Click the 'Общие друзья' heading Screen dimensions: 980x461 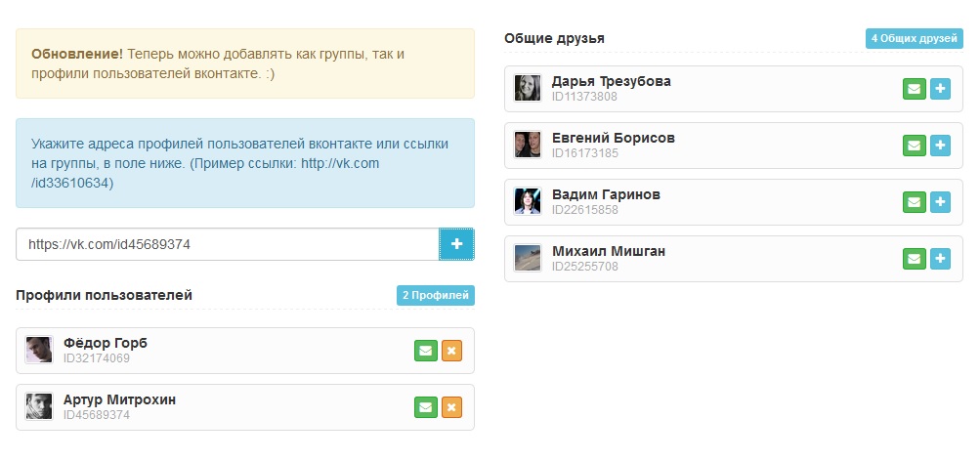[x=554, y=38]
